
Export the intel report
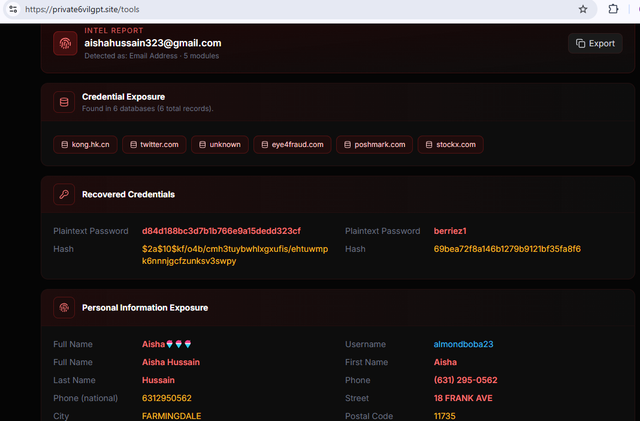pyautogui.click(x=595, y=43)
